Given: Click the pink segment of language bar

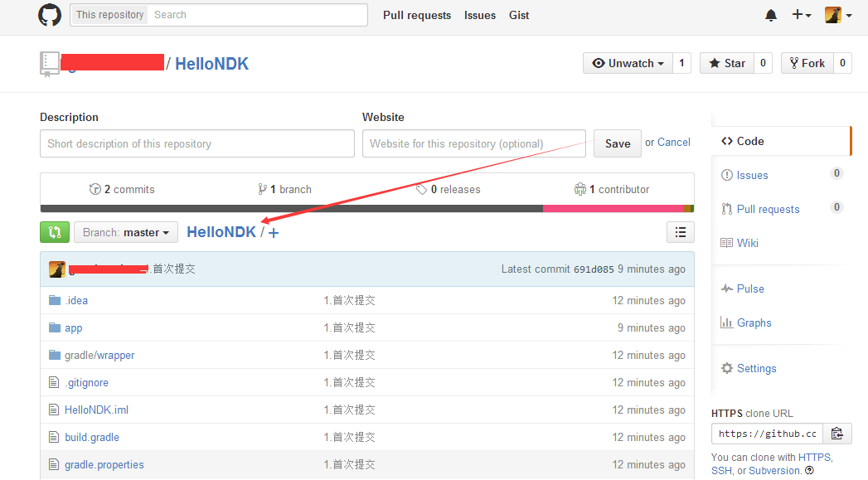Looking at the screenshot, I should (613, 209).
